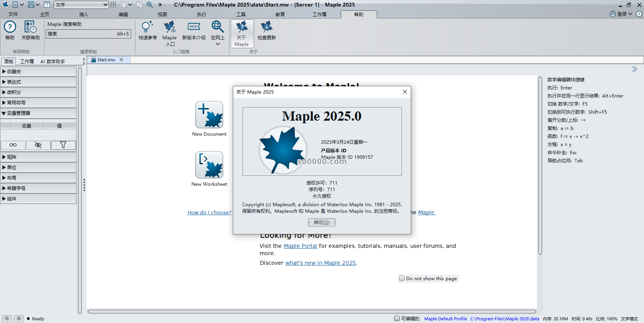Screen dimensions: 644x323
Task: Open the 插入 ribbon tab
Action: [x=84, y=14]
